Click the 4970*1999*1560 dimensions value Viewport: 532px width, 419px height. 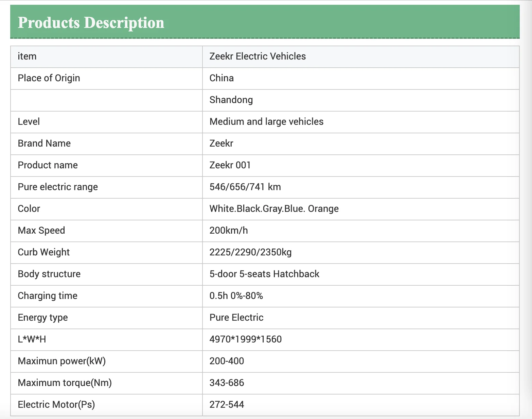tap(246, 339)
